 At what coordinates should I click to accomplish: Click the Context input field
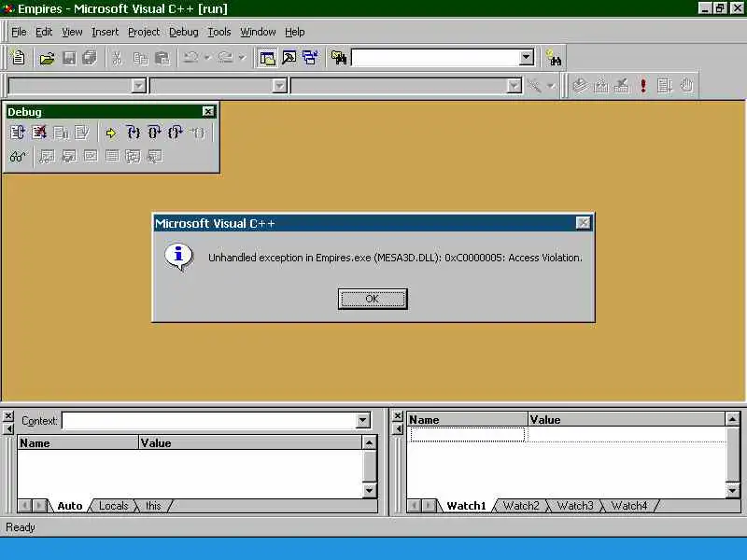pos(209,421)
